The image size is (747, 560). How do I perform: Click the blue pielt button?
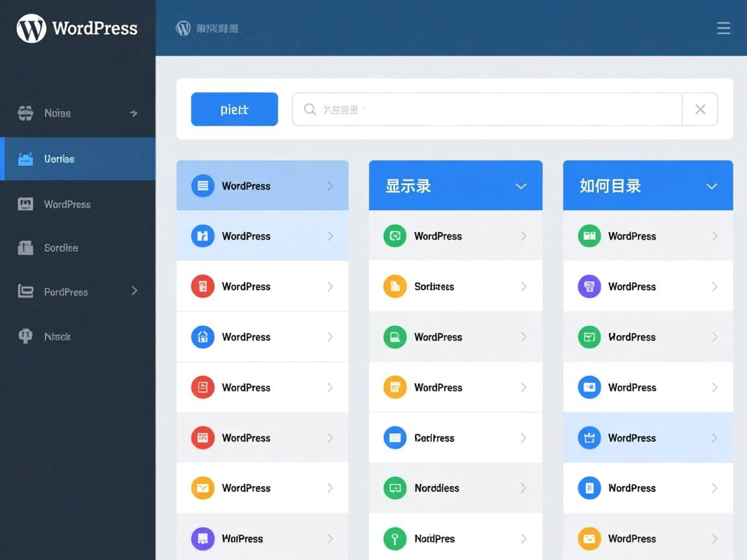click(x=234, y=109)
